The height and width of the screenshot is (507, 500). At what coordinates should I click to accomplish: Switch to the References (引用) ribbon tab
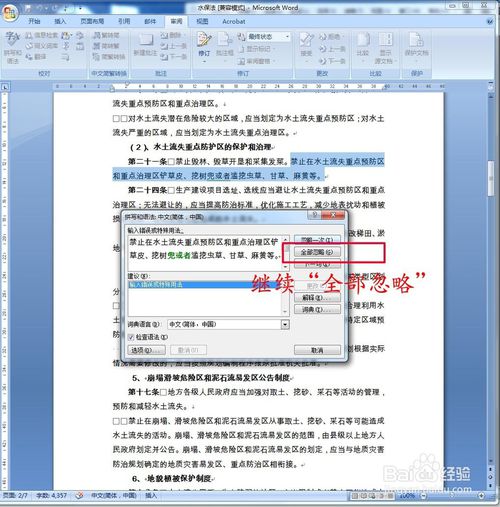124,21
